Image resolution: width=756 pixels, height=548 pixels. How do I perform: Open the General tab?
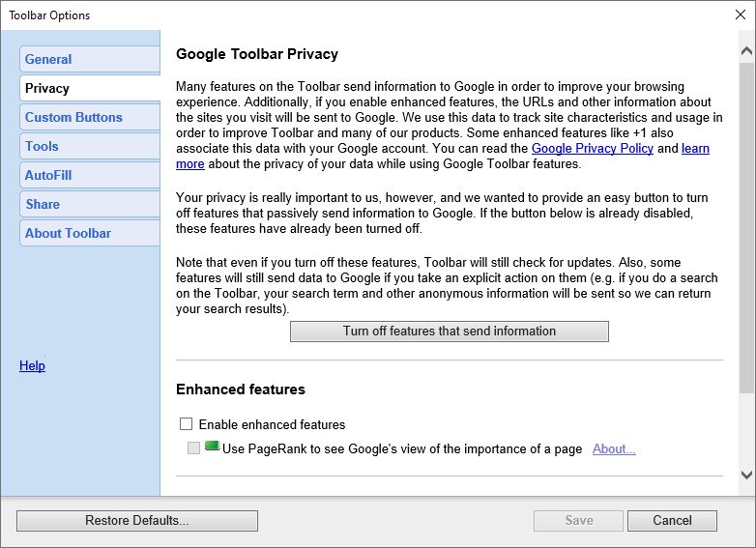[x=90, y=59]
